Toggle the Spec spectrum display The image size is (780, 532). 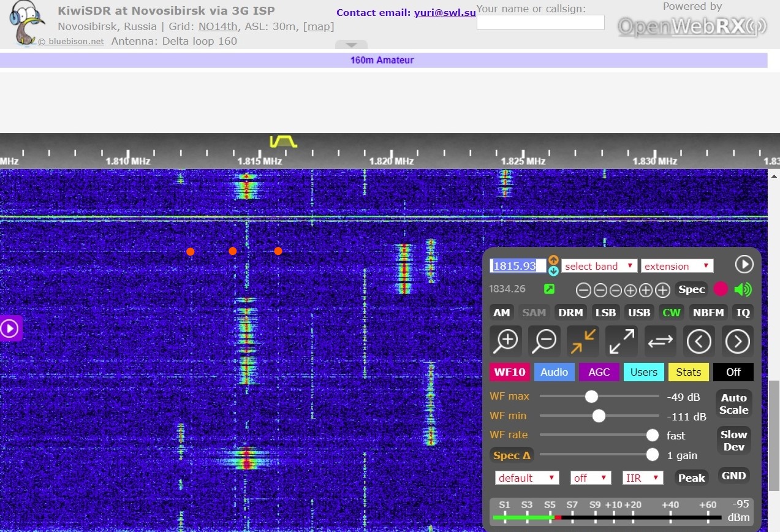[691, 289]
